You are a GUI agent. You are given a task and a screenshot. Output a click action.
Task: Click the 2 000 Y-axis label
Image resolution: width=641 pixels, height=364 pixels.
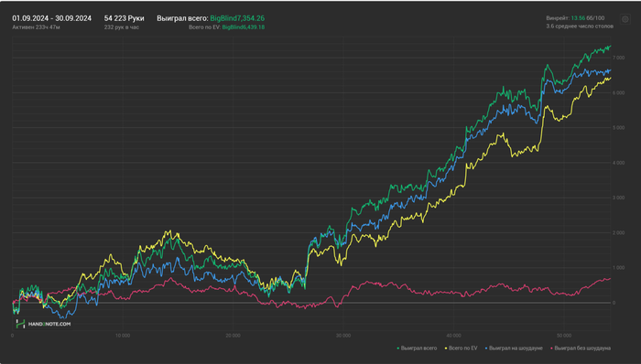[618, 232]
